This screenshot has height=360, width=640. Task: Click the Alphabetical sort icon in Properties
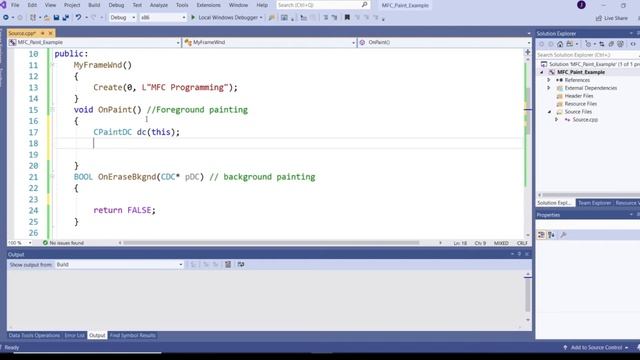pos(551,235)
